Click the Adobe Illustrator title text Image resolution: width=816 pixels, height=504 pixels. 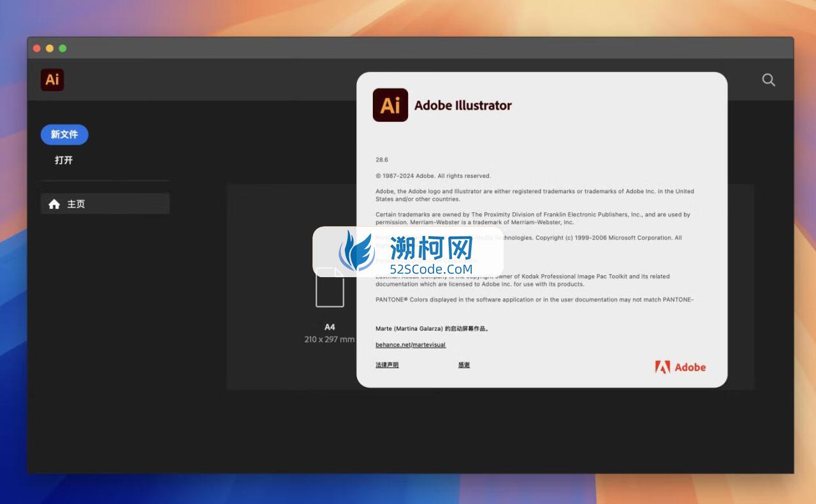click(463, 105)
